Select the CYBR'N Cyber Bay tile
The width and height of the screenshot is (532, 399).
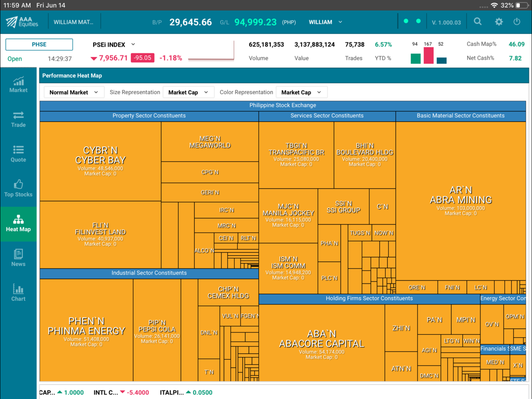point(101,161)
